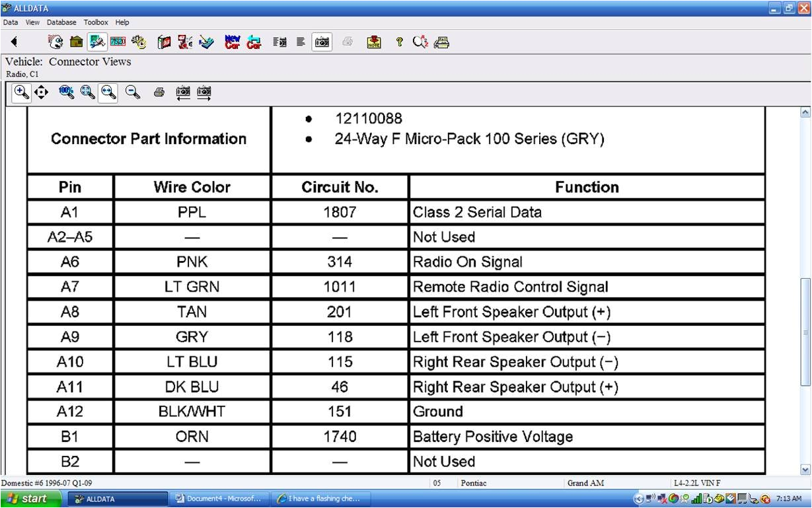Select the pan navigation tool

[x=41, y=92]
